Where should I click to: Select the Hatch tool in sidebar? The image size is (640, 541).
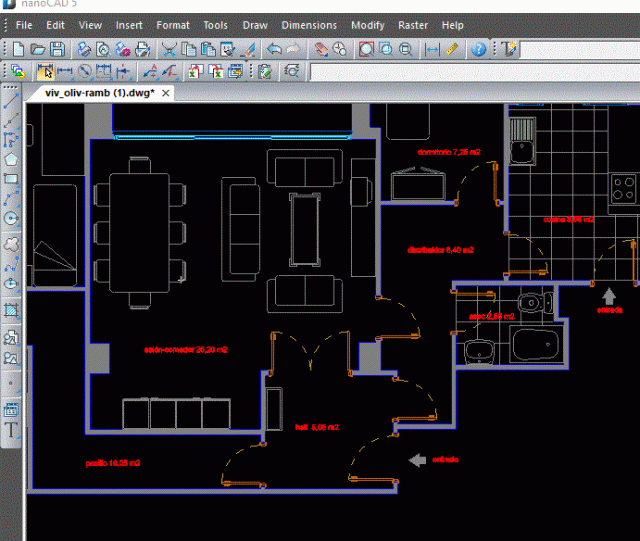(12, 310)
